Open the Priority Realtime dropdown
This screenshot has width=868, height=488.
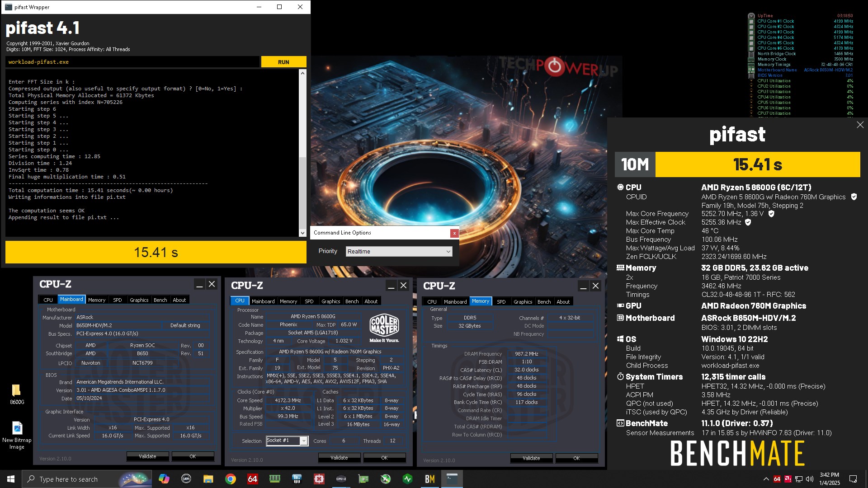click(x=399, y=251)
